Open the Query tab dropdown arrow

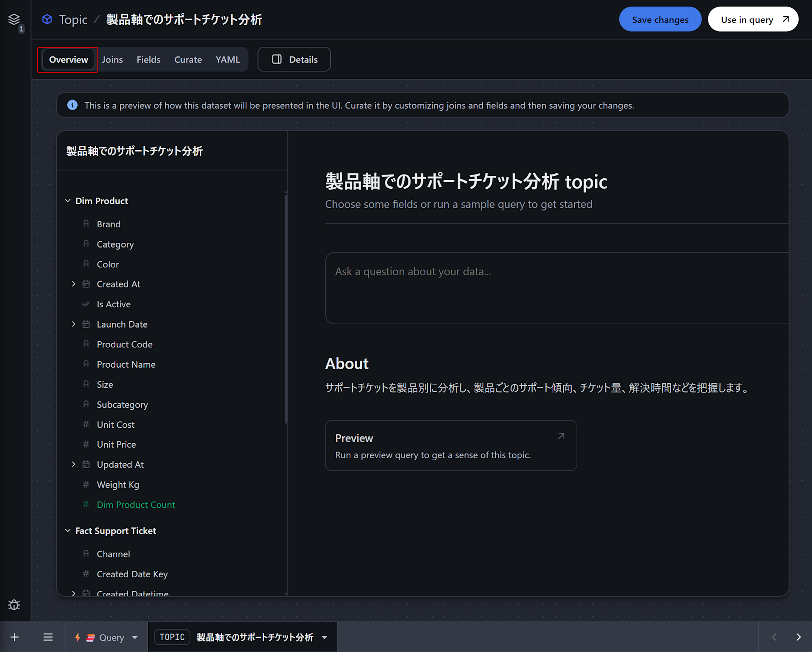tap(135, 637)
